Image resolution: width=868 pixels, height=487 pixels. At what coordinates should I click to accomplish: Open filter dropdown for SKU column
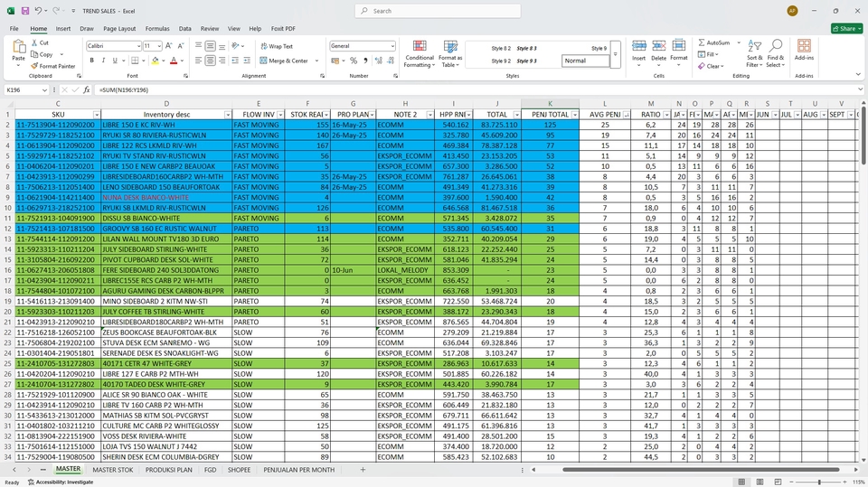(x=97, y=115)
